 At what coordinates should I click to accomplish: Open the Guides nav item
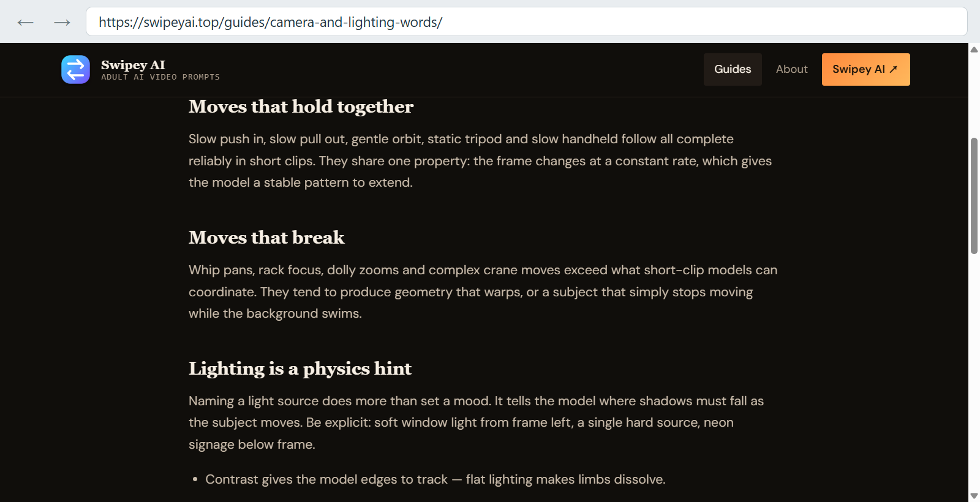pos(733,69)
